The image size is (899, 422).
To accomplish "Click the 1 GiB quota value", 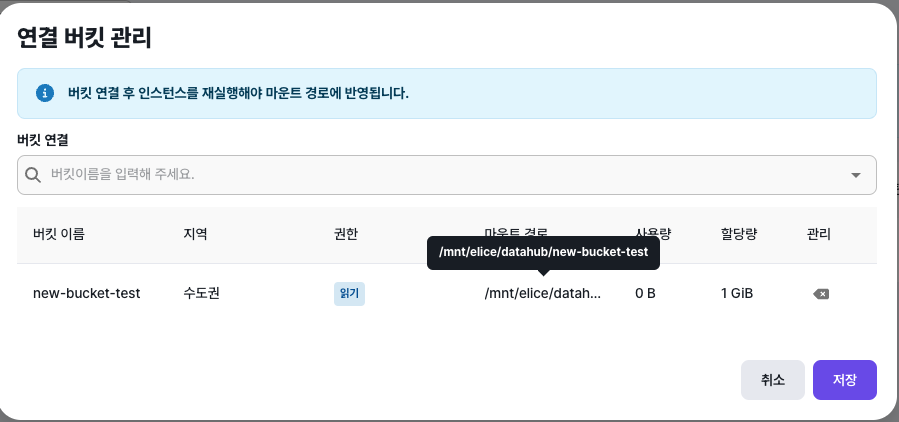I will (x=736, y=294).
